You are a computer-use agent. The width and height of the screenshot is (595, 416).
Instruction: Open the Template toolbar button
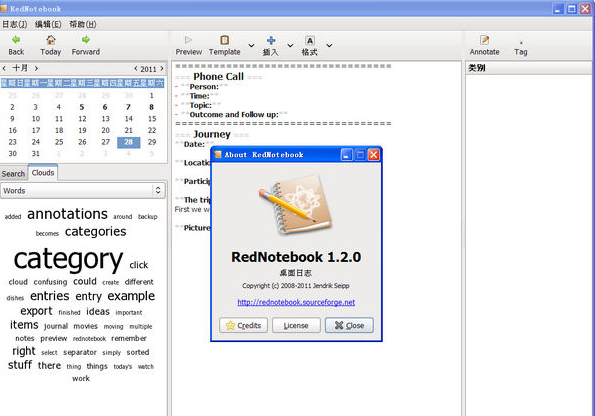tap(224, 46)
